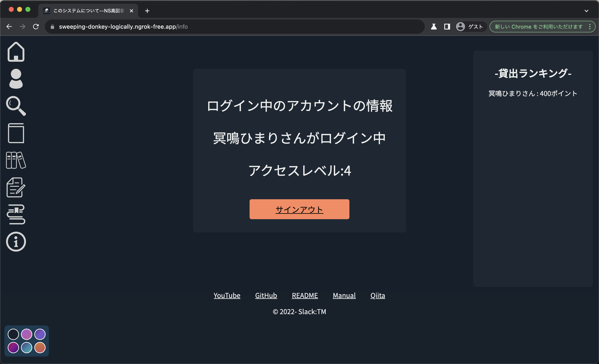Expand the tab search chevron dropdown
Screen dimensions: 599x364
[x=586, y=11]
